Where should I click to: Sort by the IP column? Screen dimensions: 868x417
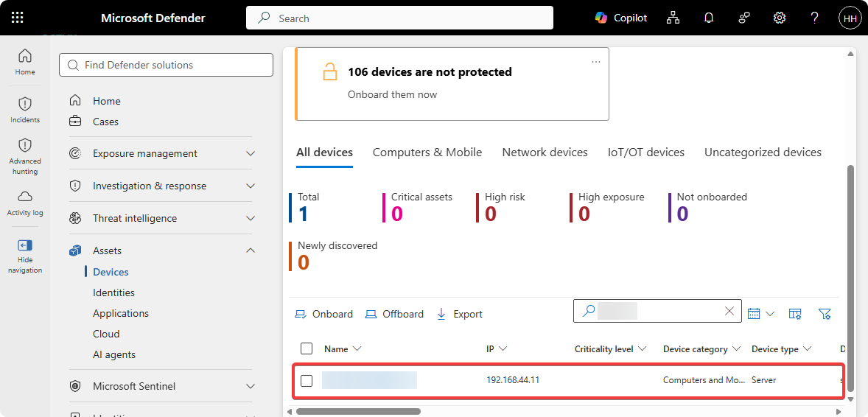click(x=497, y=349)
